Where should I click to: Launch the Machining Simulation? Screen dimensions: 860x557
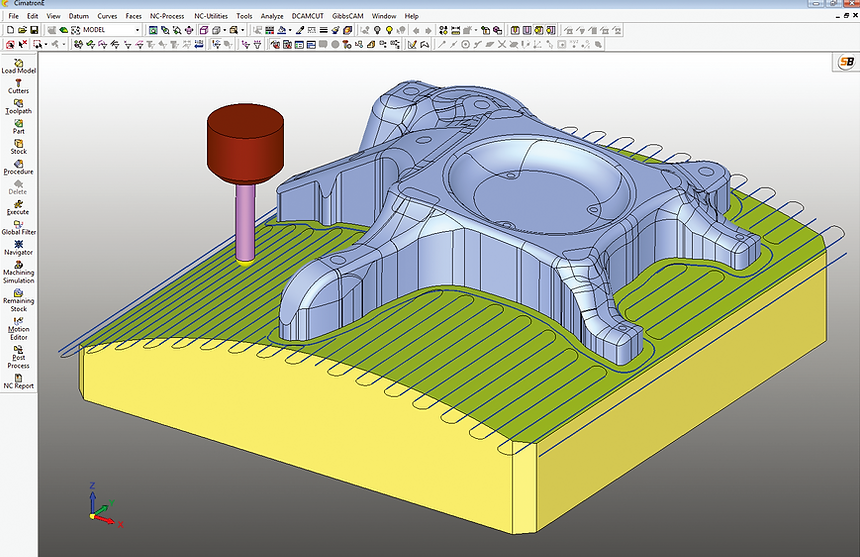(x=18, y=270)
